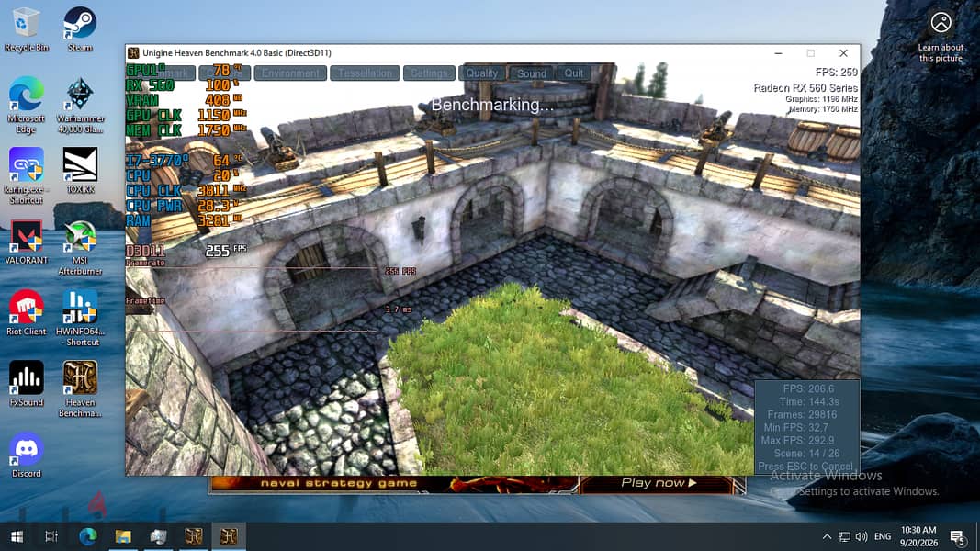Open the Tessellation menu in Heaven
Screen dimensions: 980x551
click(365, 73)
